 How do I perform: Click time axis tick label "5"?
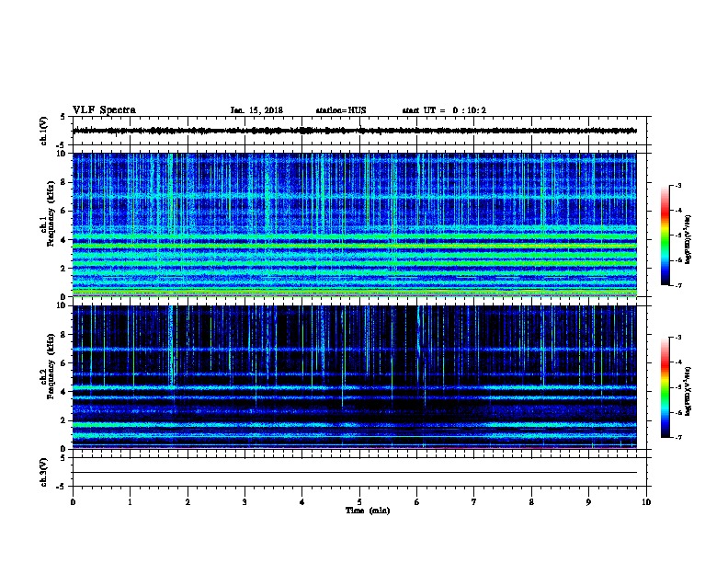[359, 502]
